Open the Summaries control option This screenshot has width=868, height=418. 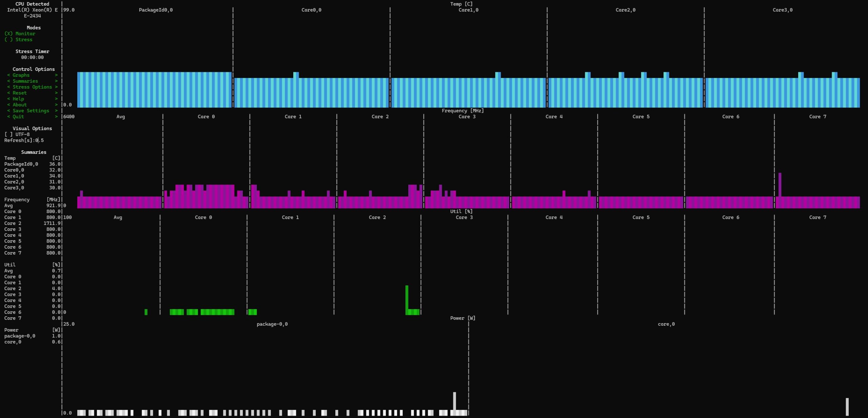pos(25,81)
